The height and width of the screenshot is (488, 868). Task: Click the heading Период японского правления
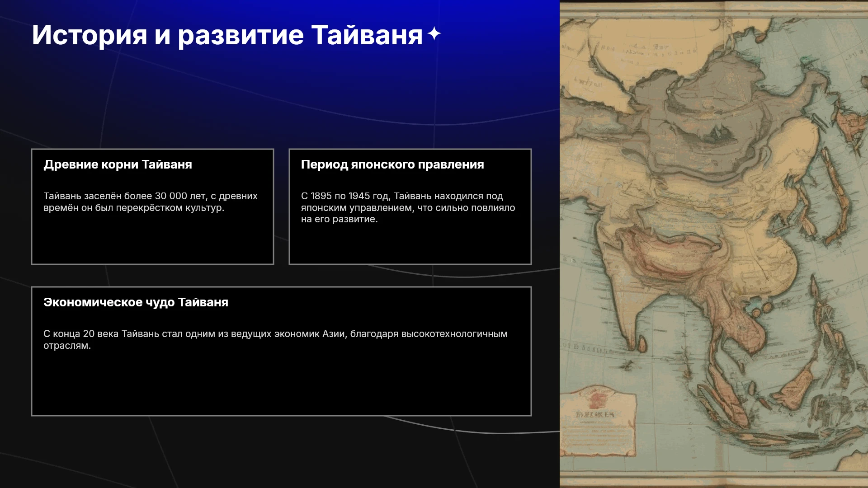392,164
